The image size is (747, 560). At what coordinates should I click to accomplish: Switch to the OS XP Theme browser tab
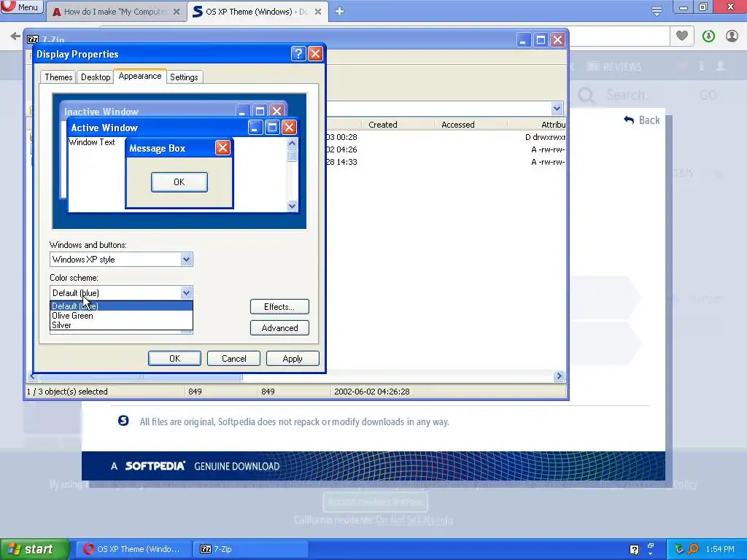pos(256,12)
